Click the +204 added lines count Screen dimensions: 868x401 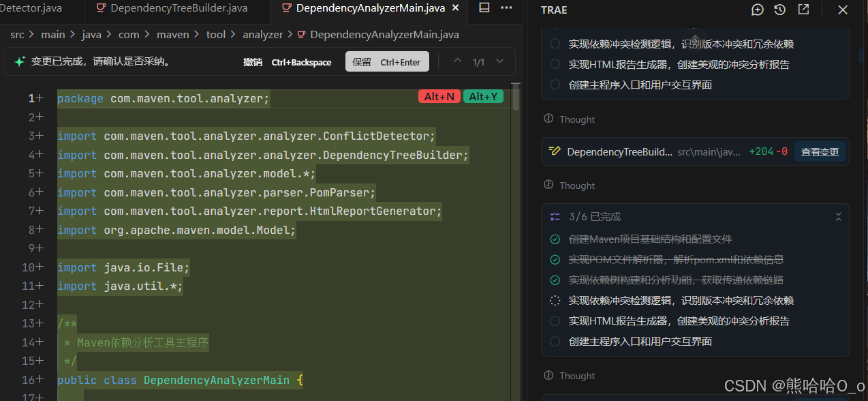click(761, 151)
